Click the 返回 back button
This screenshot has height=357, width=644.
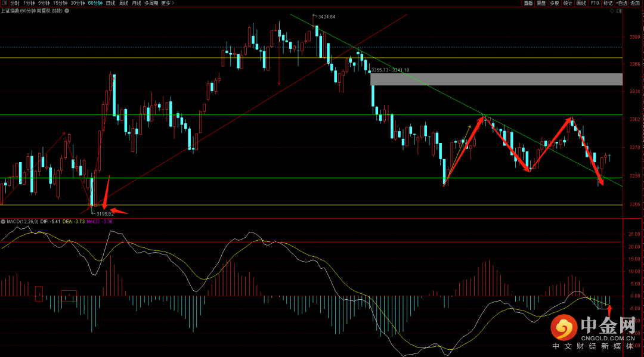tap(636, 3)
